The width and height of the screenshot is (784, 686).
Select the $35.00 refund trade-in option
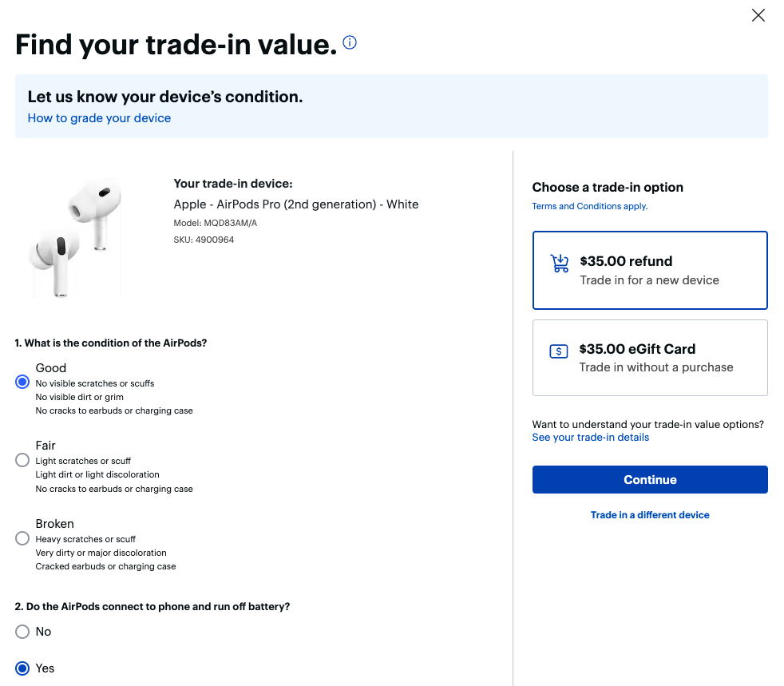pyautogui.click(x=650, y=270)
